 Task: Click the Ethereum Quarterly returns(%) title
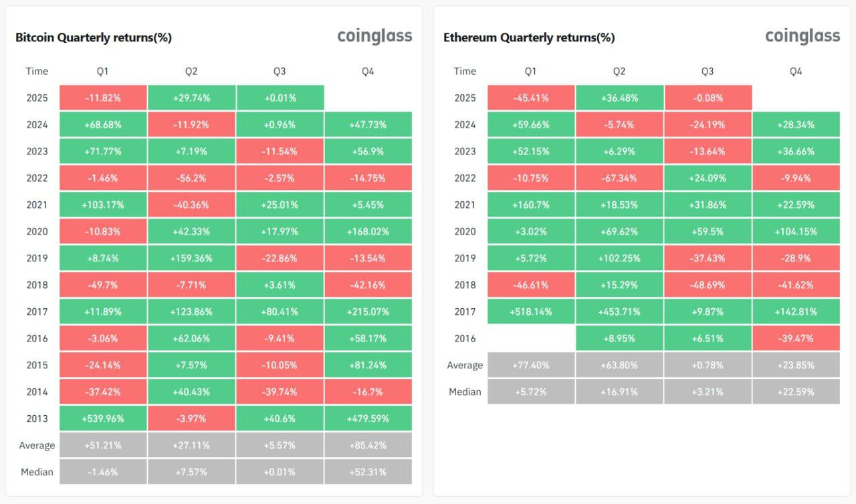pos(529,37)
